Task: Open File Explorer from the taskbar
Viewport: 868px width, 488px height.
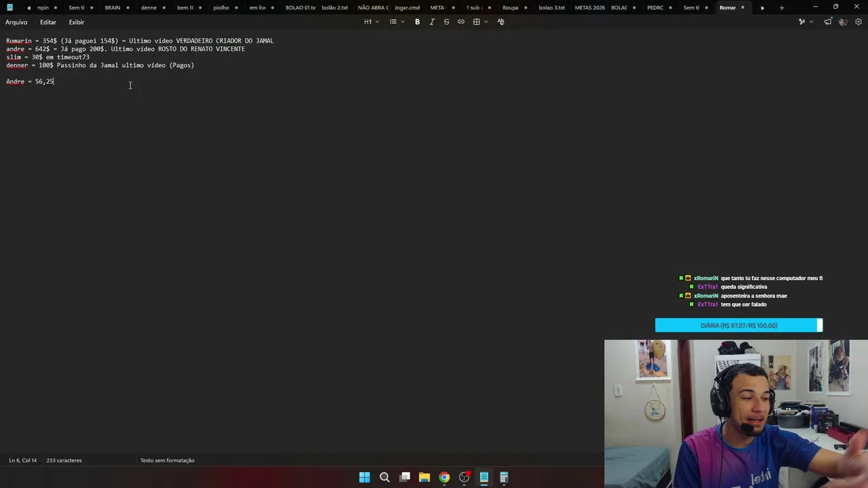Action: [x=425, y=477]
